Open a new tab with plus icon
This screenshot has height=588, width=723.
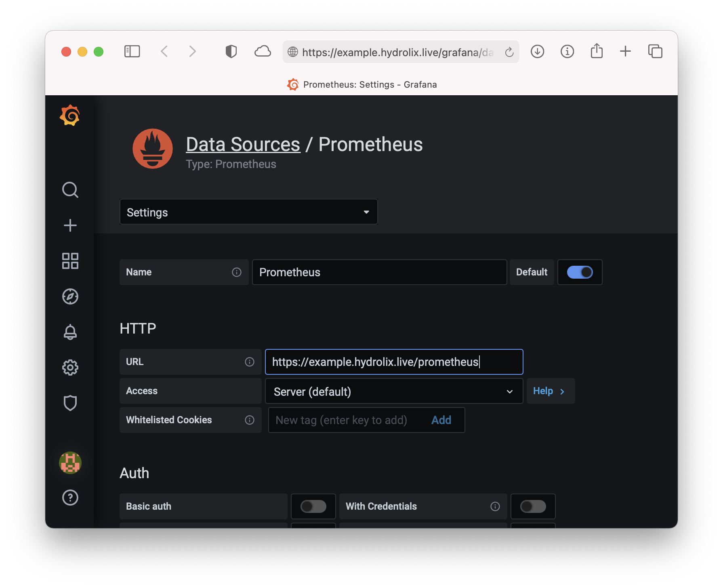[x=626, y=51]
